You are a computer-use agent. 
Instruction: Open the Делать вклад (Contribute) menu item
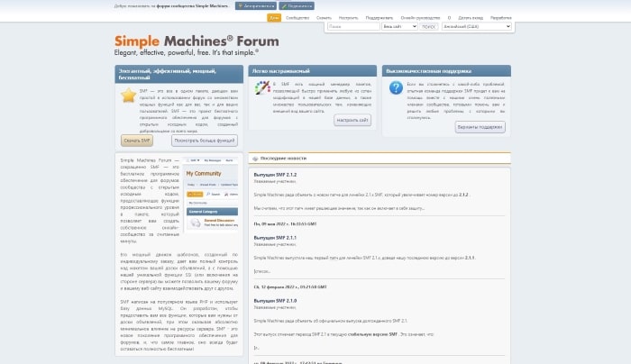click(x=471, y=18)
